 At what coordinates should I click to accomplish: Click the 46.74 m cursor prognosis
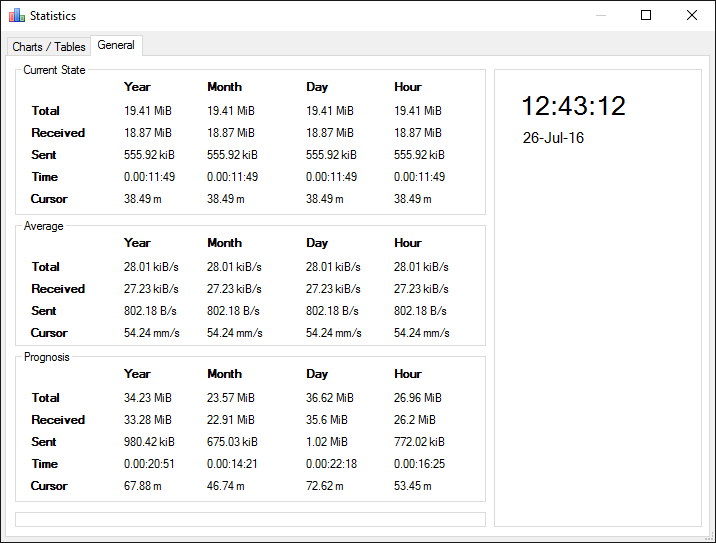pyautogui.click(x=226, y=486)
